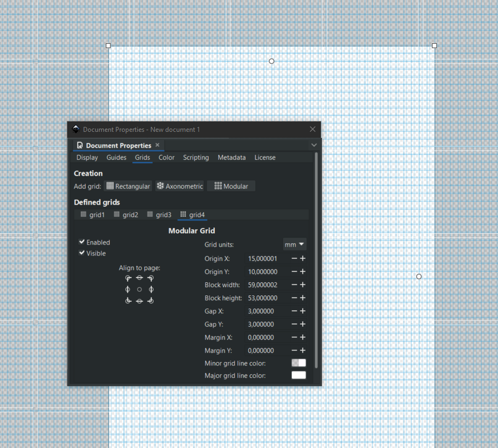The width and height of the screenshot is (498, 448).
Task: Increase Origin Y with plus button
Action: [x=303, y=272]
